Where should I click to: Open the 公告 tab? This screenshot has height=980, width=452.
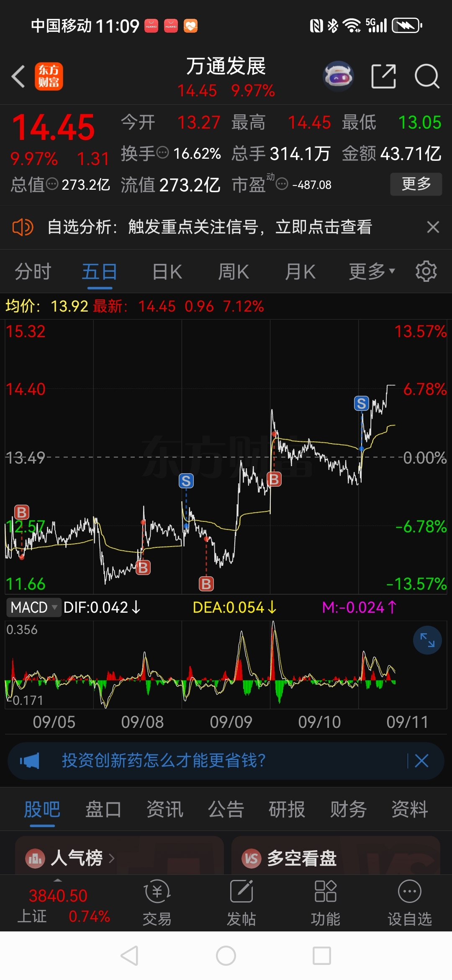point(226,809)
